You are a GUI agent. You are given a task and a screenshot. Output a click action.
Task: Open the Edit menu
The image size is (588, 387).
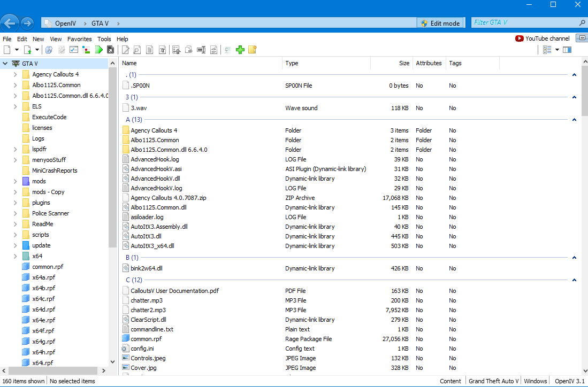pyautogui.click(x=22, y=39)
